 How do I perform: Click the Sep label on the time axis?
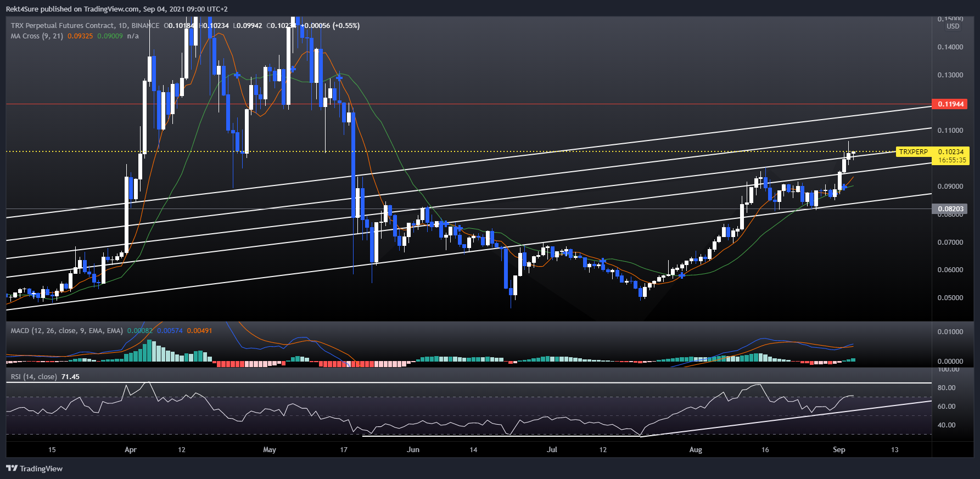839,450
